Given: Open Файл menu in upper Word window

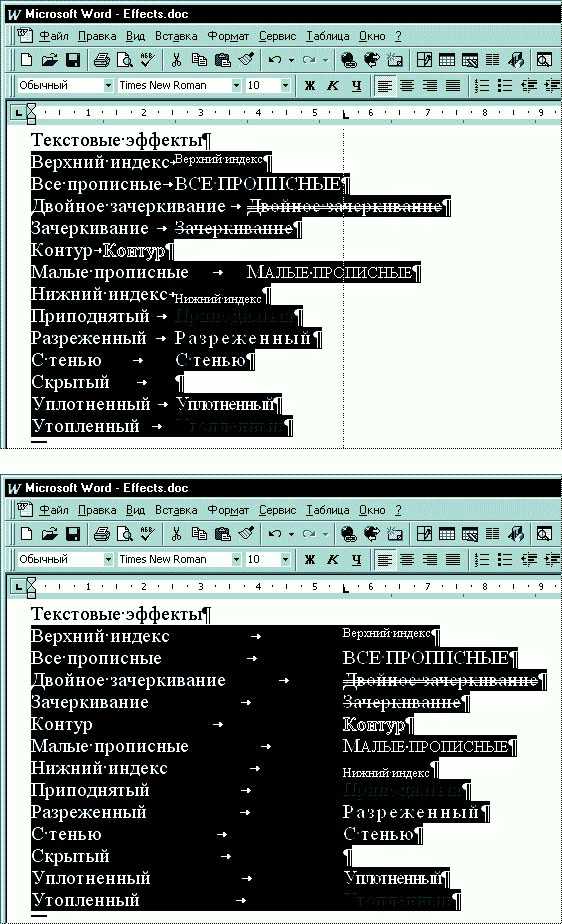Looking at the screenshot, I should (x=54, y=36).
